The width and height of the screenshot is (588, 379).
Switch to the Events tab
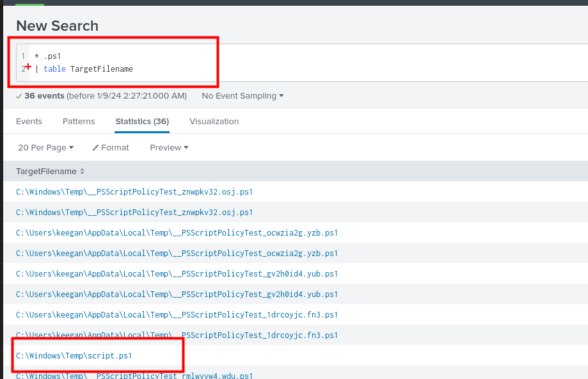(x=29, y=122)
